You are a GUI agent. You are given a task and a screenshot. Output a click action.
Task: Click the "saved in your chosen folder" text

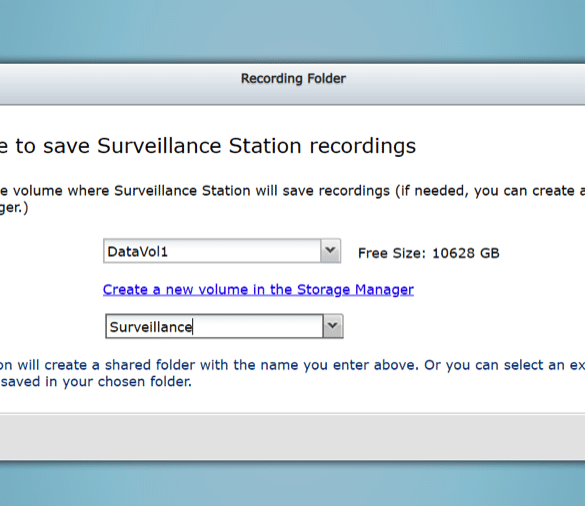[x=96, y=382]
